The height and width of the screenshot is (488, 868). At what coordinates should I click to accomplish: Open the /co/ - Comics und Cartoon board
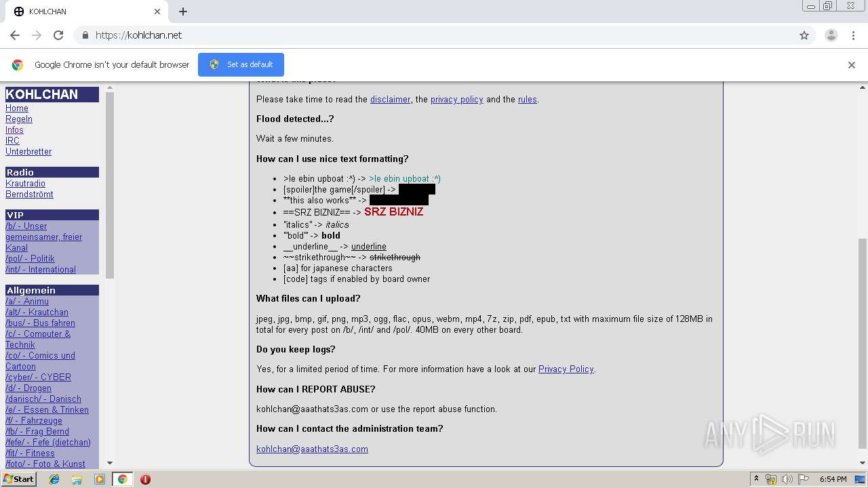coord(40,361)
